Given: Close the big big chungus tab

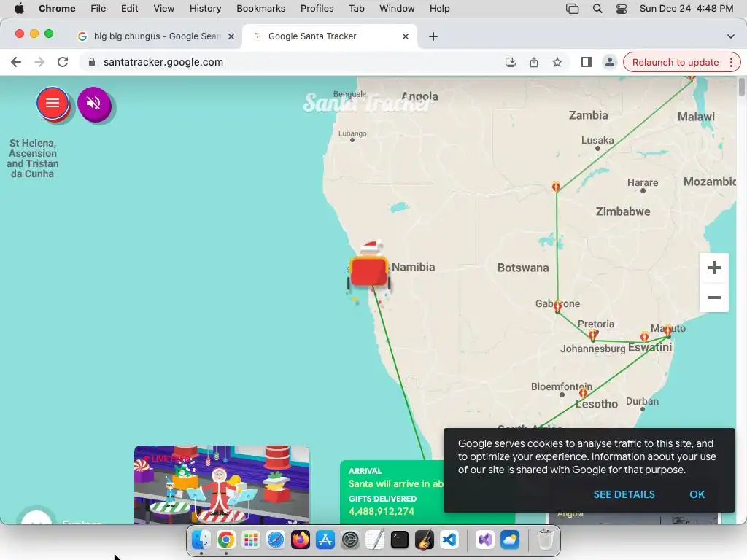Looking at the screenshot, I should (x=231, y=36).
